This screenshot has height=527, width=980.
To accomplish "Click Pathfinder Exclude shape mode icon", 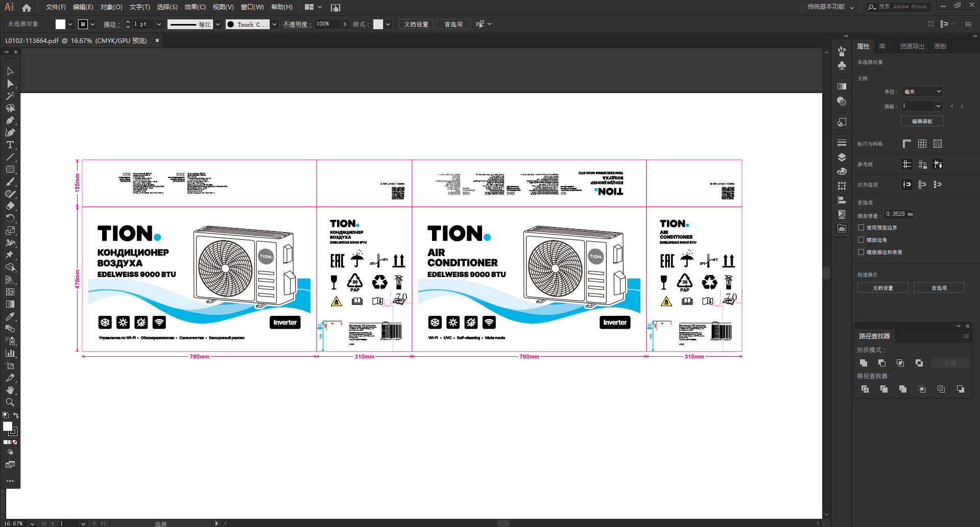I will [919, 363].
